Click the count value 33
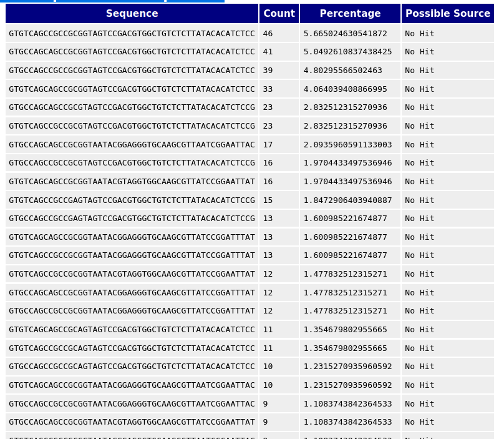Image resolution: width=504 pixels, height=439 pixels. tap(268, 89)
